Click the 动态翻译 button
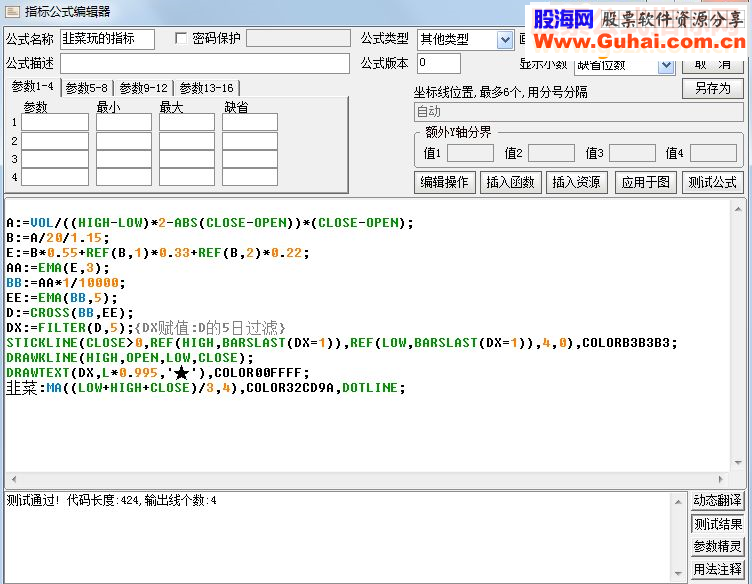The height and width of the screenshot is (584, 752). tap(717, 501)
